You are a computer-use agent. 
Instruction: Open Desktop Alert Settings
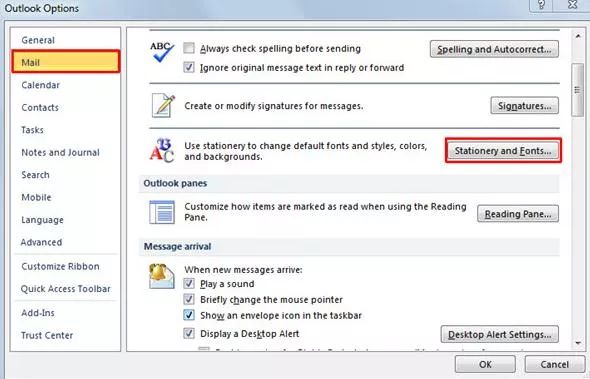coord(499,334)
